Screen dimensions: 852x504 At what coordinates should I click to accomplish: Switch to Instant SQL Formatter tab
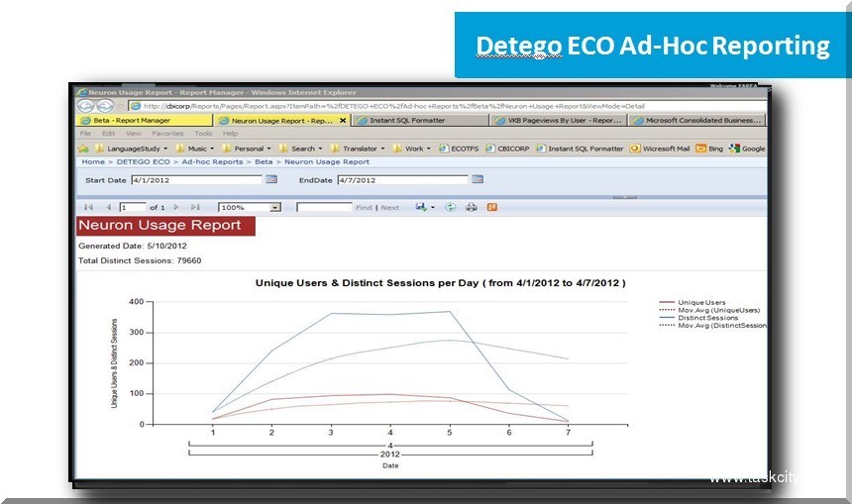(x=419, y=121)
